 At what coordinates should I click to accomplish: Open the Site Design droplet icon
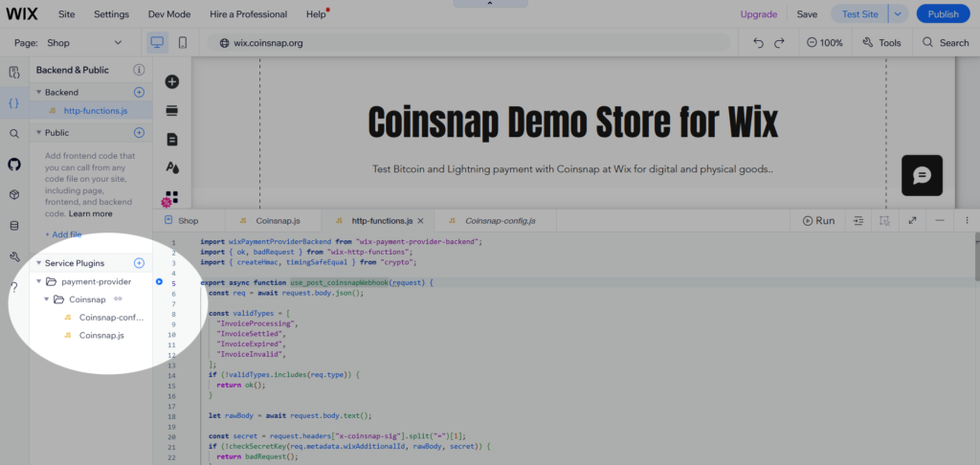(172, 168)
